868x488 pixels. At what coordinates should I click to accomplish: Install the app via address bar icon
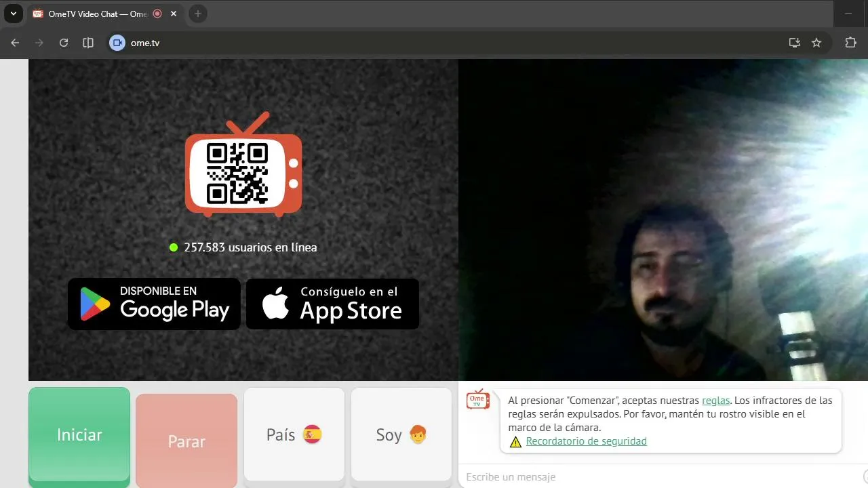[x=795, y=43]
